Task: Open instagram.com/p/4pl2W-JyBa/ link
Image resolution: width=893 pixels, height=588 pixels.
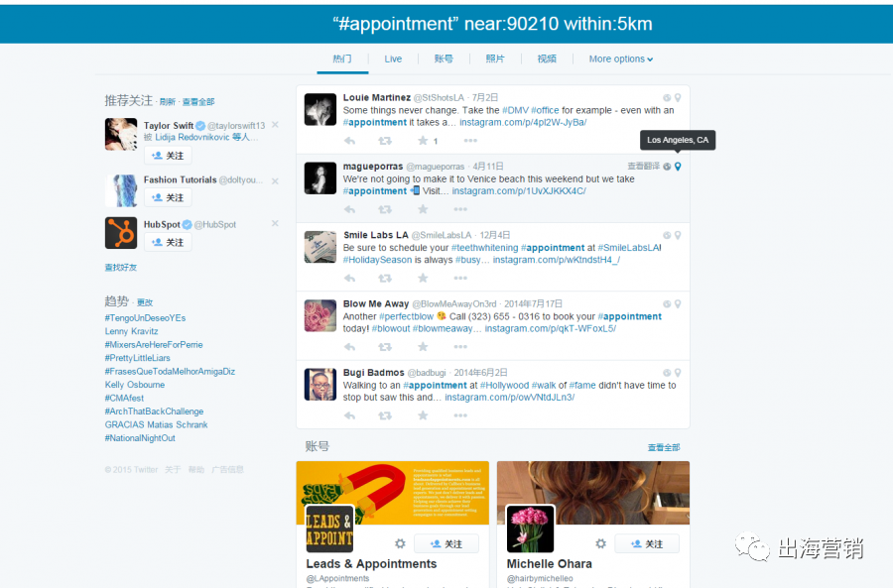Action: pyautogui.click(x=523, y=122)
